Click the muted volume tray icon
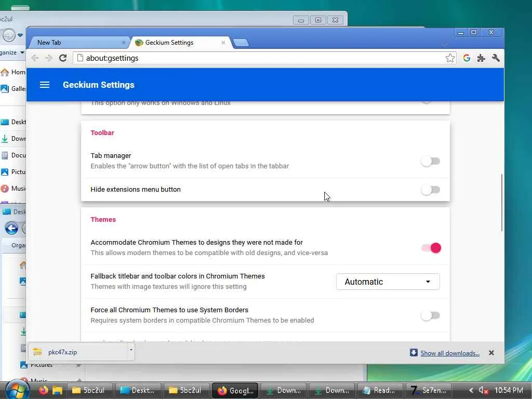Image resolution: width=532 pixels, height=399 pixels. (x=483, y=391)
